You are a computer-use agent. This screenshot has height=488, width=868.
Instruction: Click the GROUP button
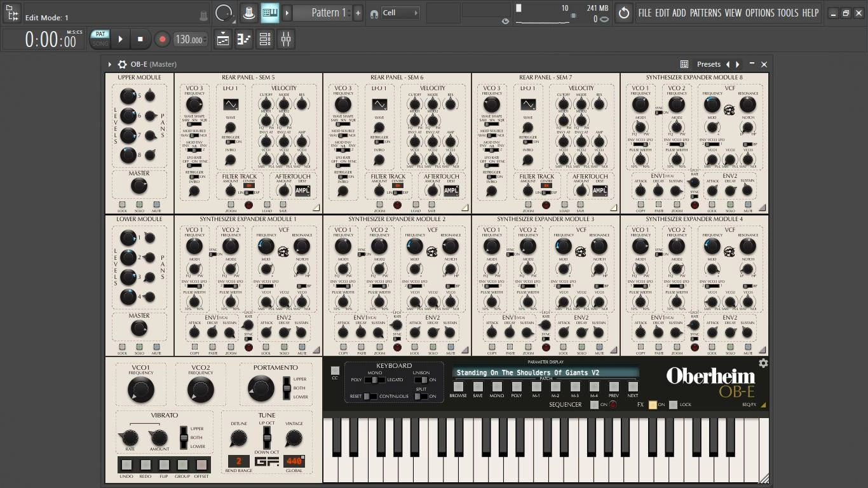183,464
